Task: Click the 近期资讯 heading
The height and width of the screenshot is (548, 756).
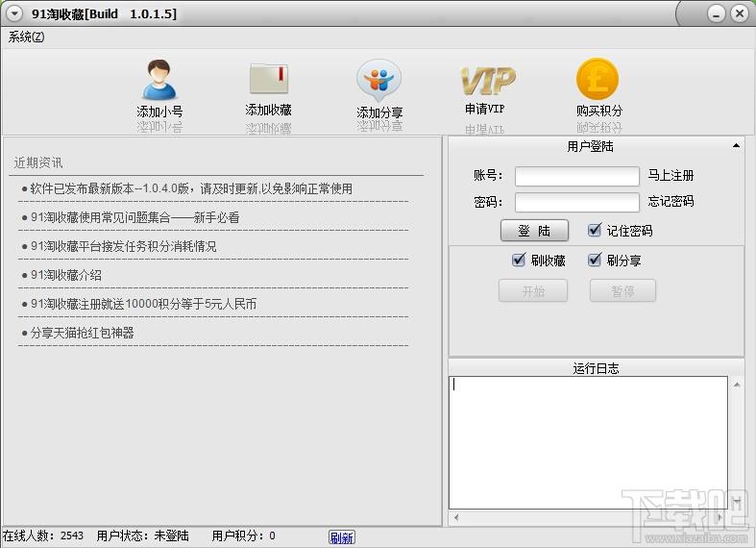Action: [x=38, y=163]
